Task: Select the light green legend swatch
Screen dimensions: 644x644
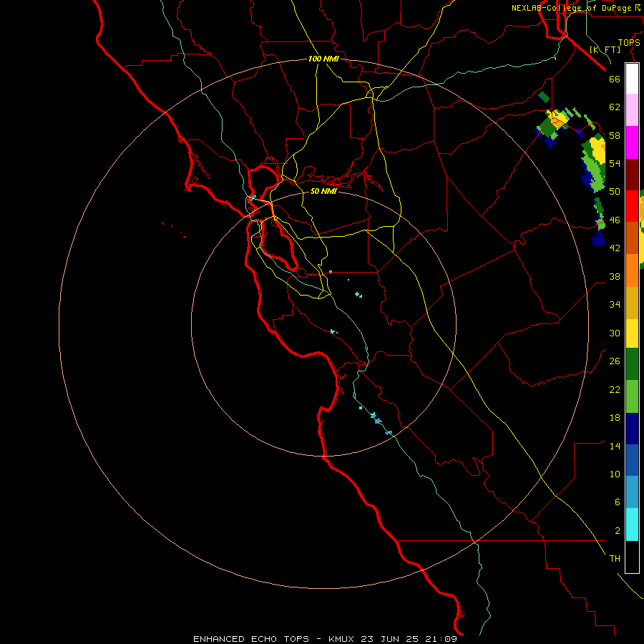Action: point(632,396)
